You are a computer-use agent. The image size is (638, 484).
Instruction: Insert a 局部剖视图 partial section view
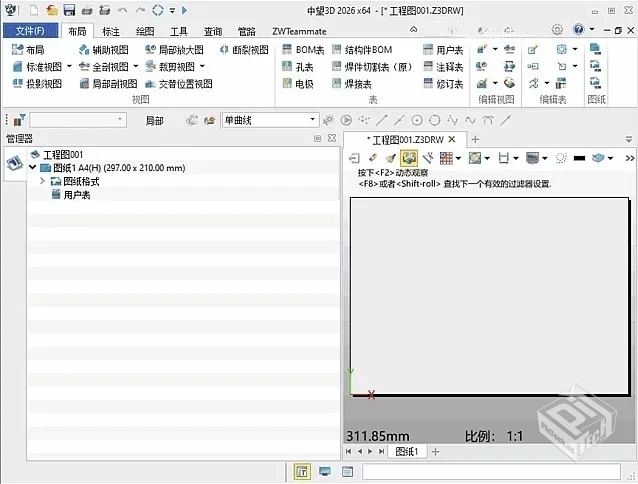(x=108, y=84)
